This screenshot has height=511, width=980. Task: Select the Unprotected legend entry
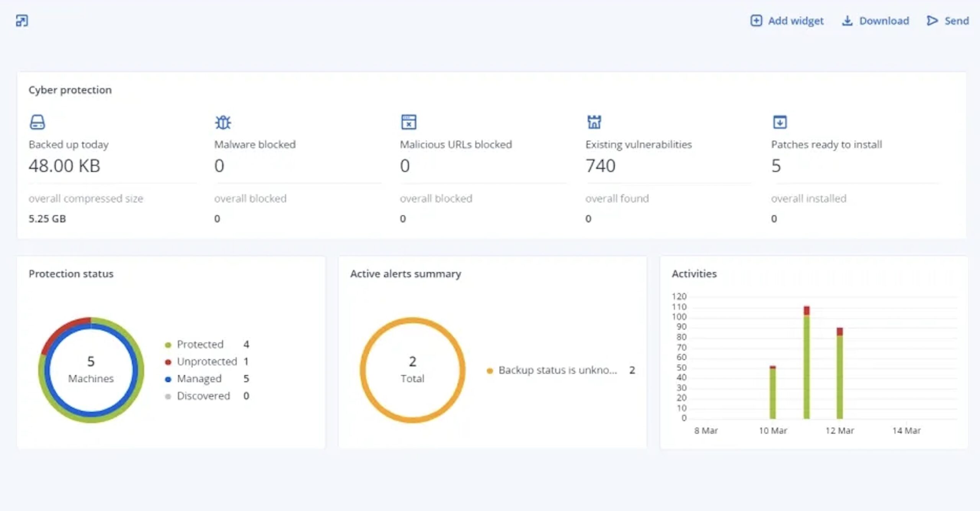coord(207,362)
